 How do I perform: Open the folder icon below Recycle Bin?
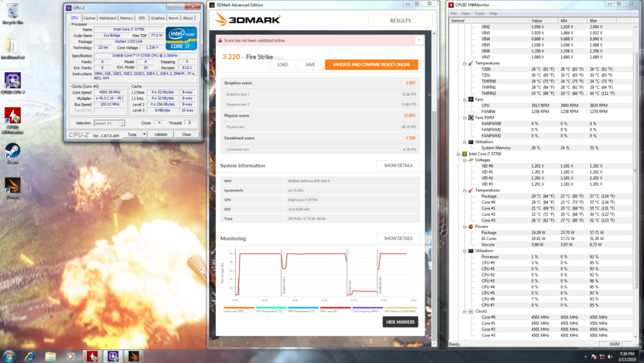12,48
